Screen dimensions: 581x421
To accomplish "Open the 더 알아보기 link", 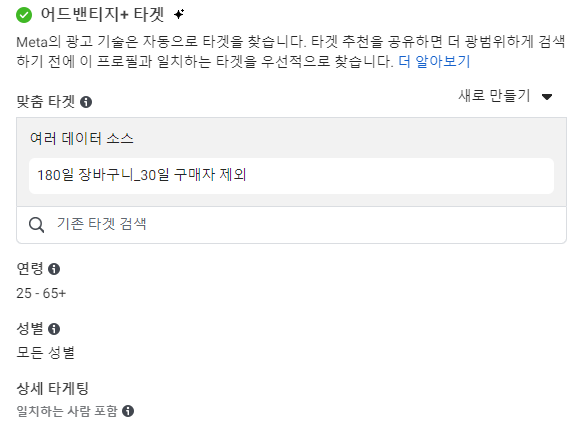I will 434,61.
